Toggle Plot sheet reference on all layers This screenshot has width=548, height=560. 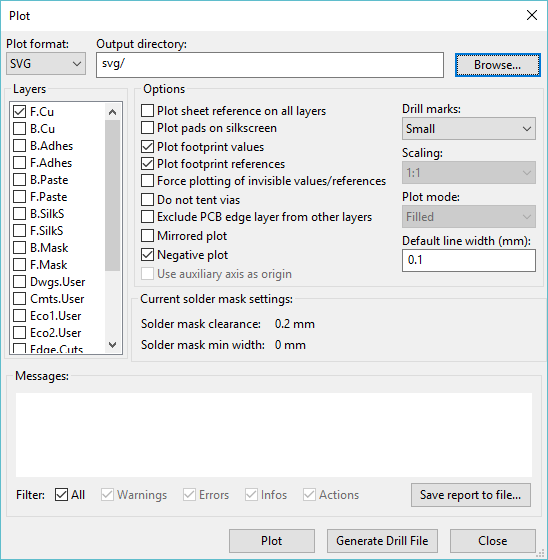[147, 111]
